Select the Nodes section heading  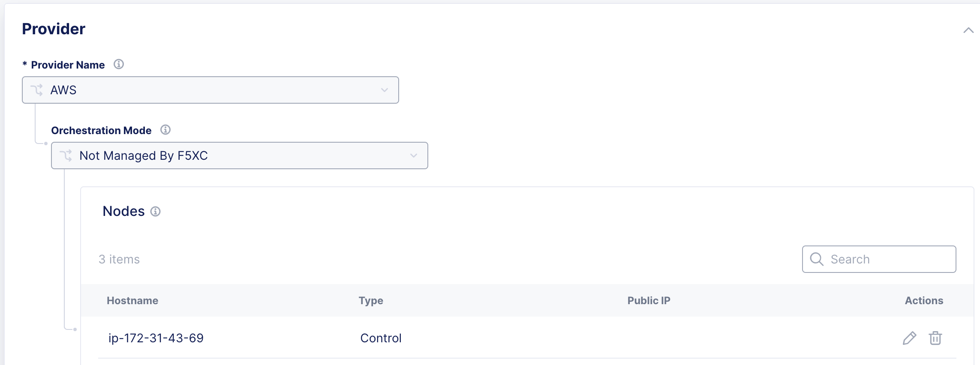(x=123, y=211)
